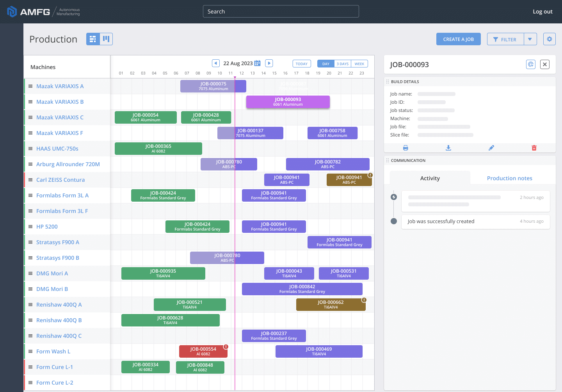Viewport: 562px width, 392px height.
Task: Open the Production notes tab
Action: tap(510, 178)
